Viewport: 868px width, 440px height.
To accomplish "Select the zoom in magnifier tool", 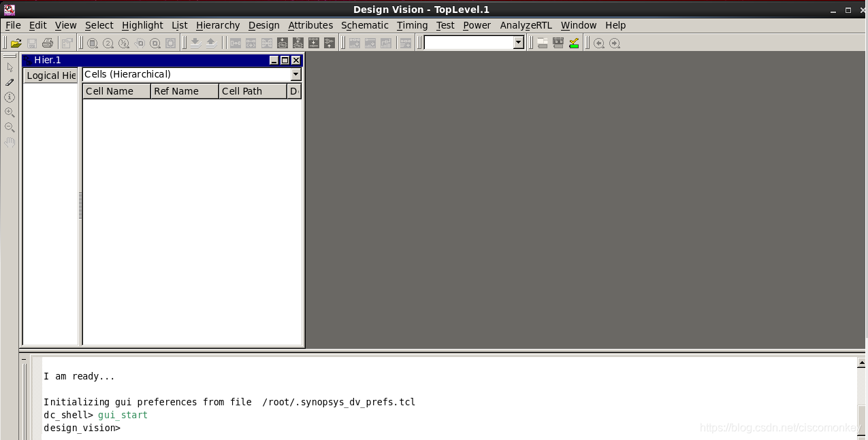I will 10,112.
